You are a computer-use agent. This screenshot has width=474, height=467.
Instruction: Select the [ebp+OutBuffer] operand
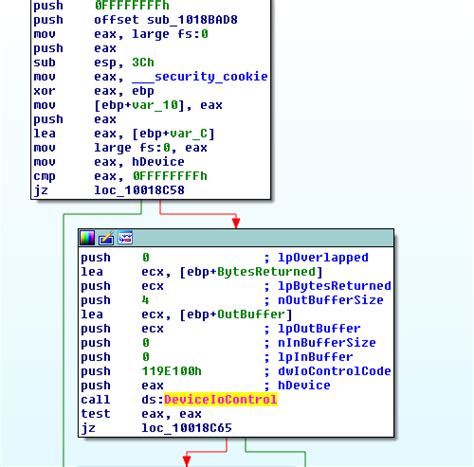[x=236, y=315]
